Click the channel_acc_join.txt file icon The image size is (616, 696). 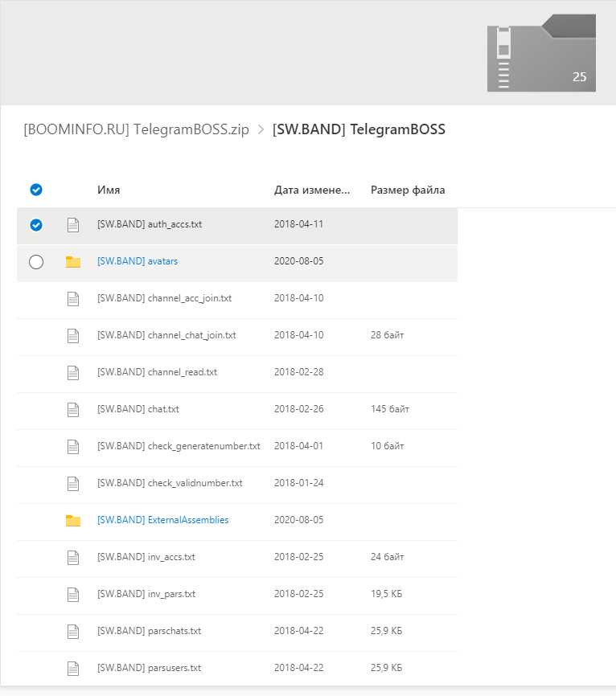(73, 299)
